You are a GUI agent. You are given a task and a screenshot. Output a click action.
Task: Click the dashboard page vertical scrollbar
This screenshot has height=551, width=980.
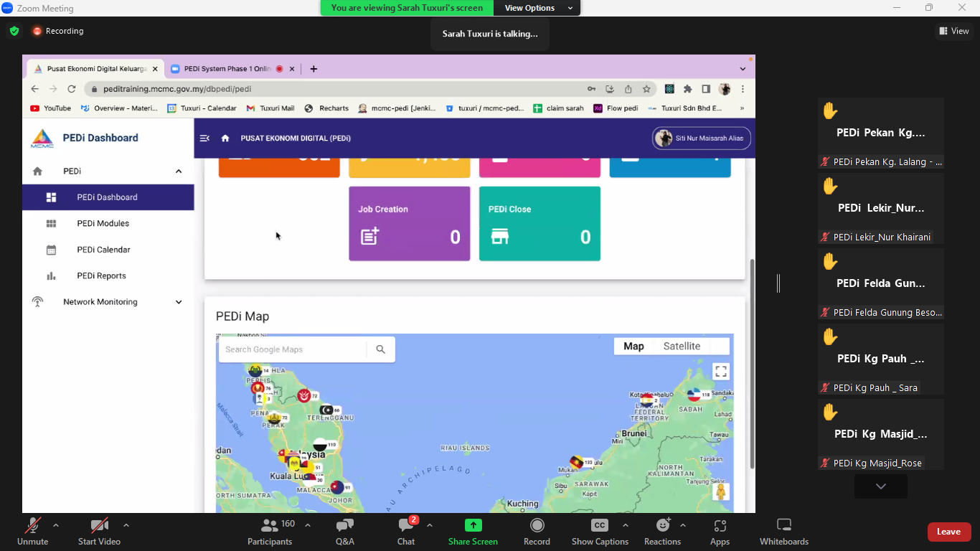tap(752, 364)
